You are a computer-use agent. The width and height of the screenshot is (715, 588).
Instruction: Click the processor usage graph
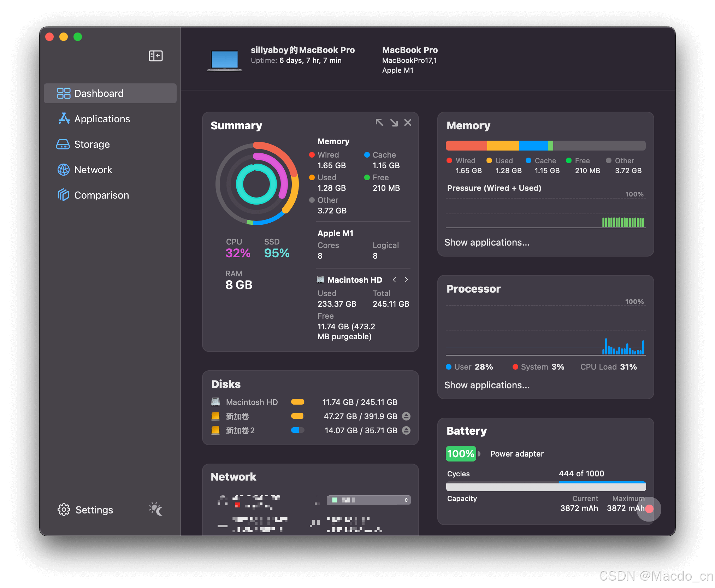[x=545, y=330]
